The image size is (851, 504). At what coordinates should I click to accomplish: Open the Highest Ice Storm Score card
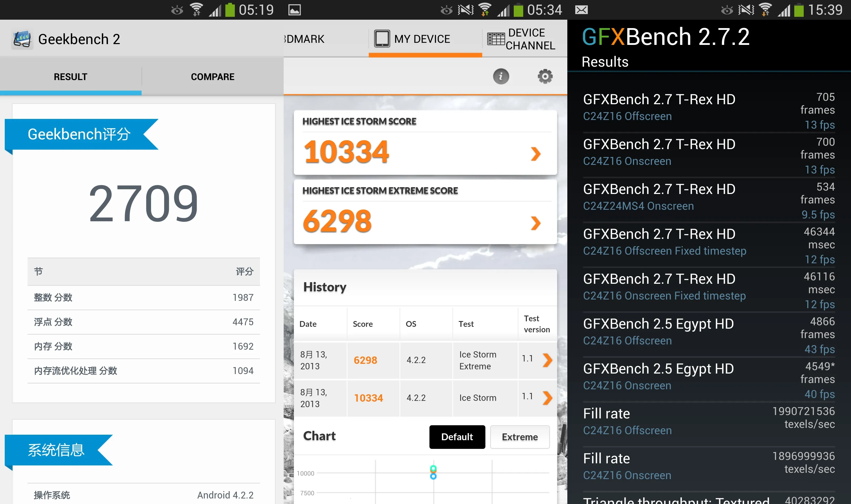pyautogui.click(x=425, y=142)
